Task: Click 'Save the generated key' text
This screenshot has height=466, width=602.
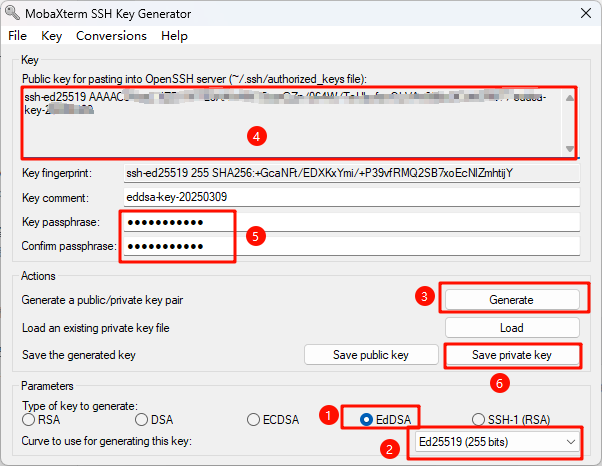Action: pos(79,355)
